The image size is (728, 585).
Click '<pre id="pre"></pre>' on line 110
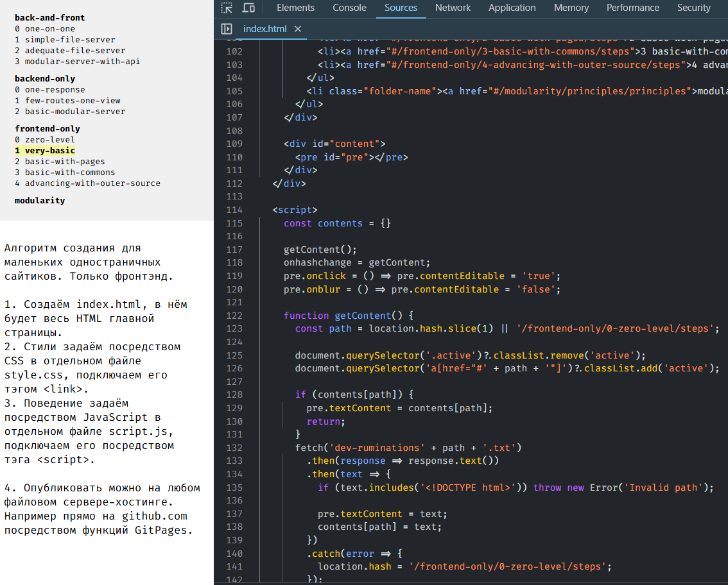[x=351, y=157]
